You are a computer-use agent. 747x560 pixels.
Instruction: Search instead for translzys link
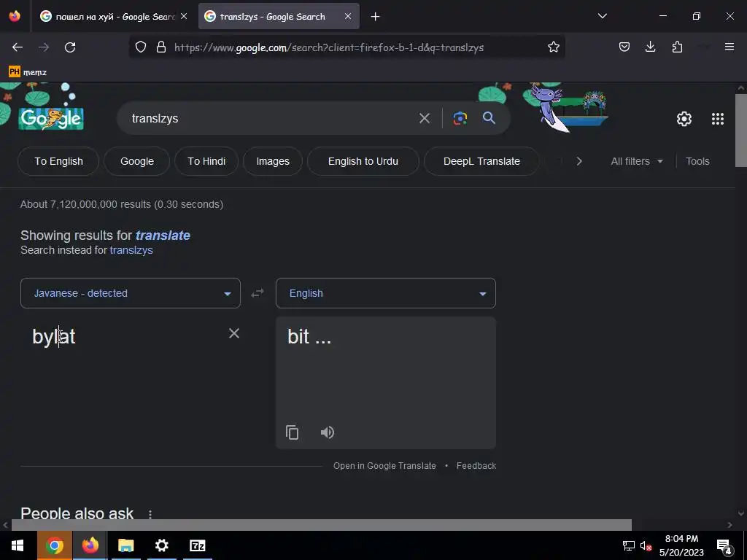[131, 250]
